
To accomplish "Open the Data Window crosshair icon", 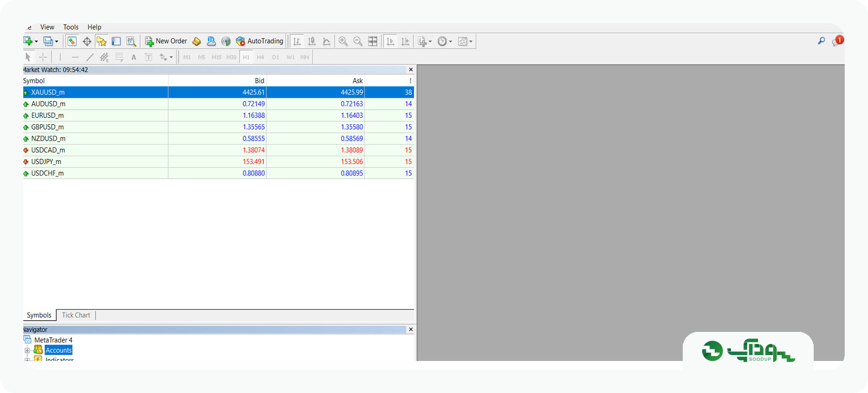I will 87,42.
